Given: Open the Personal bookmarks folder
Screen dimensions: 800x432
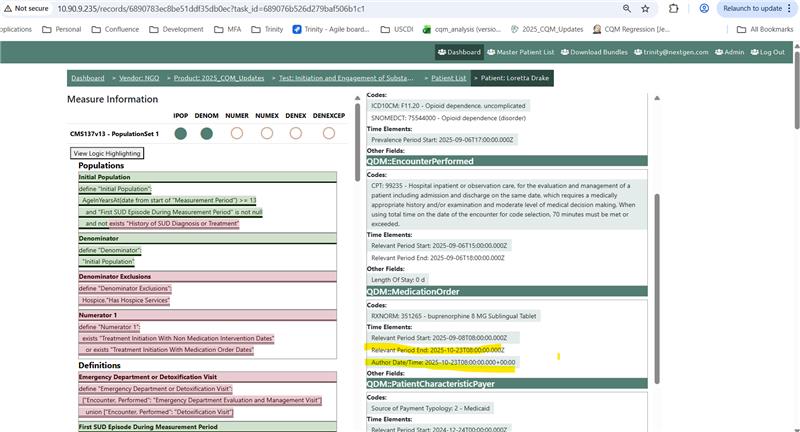Looking at the screenshot, I should click(x=62, y=29).
